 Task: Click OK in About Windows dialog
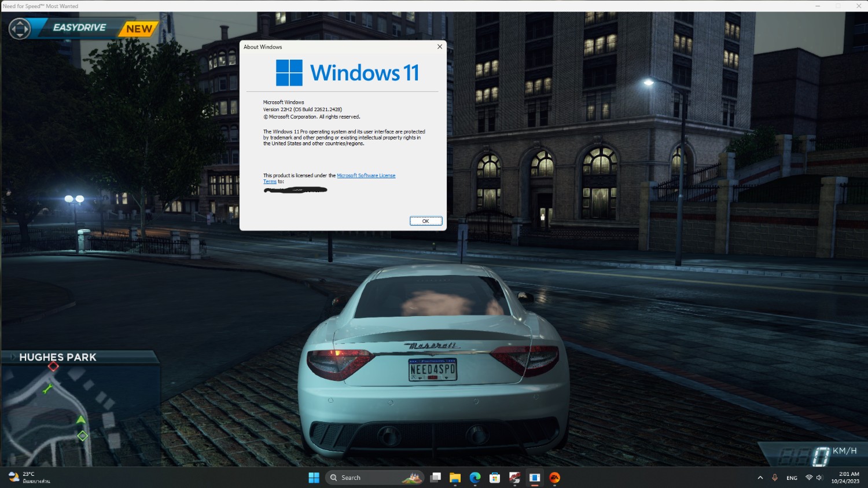tap(426, 221)
